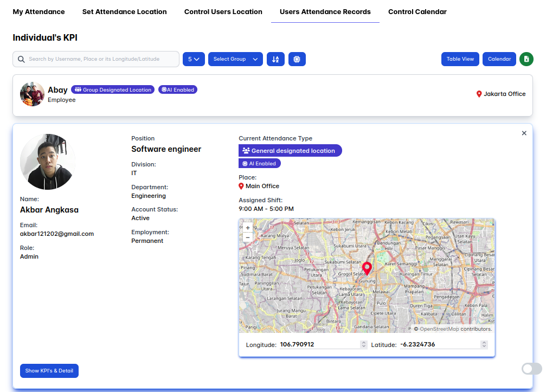The height and width of the screenshot is (392, 546).
Task: Click the Table View button
Action: 460,59
